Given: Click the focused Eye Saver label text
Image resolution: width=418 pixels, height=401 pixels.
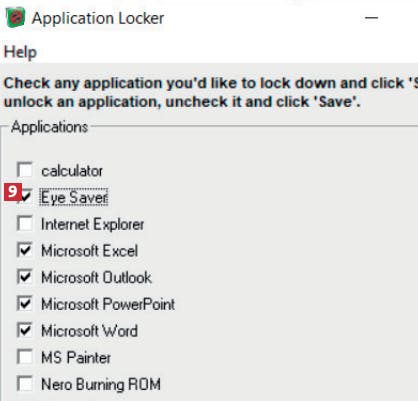Looking at the screenshot, I should tap(74, 197).
